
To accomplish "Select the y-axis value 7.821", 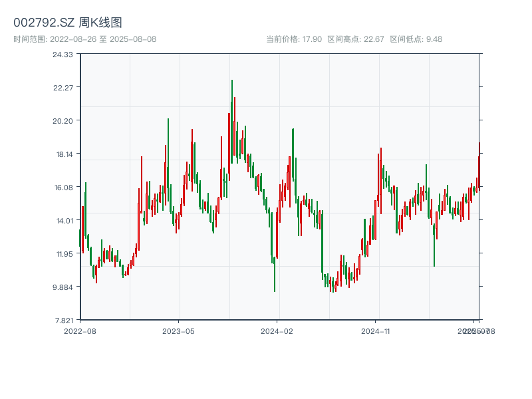I will (64, 321).
